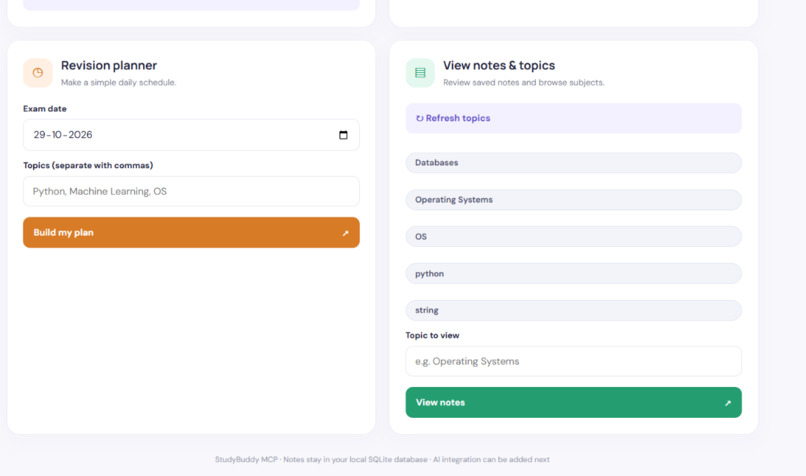806x476 pixels.
Task: Click 'Review saved notes and browse subjects.' text
Action: tap(524, 82)
